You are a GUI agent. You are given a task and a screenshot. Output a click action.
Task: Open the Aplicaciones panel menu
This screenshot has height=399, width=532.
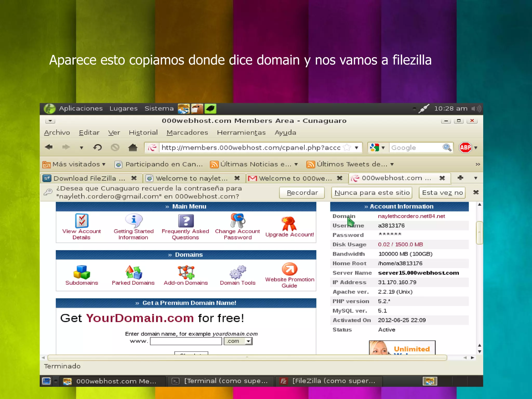coord(81,108)
